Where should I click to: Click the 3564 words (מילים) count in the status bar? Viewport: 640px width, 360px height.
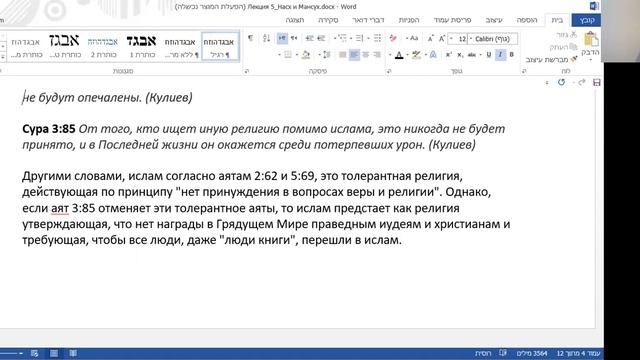531,353
